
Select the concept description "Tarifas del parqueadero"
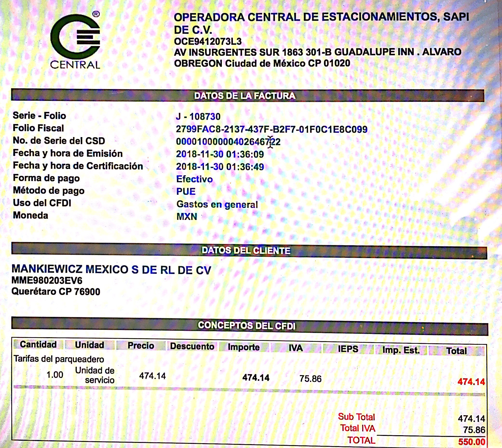59,359
